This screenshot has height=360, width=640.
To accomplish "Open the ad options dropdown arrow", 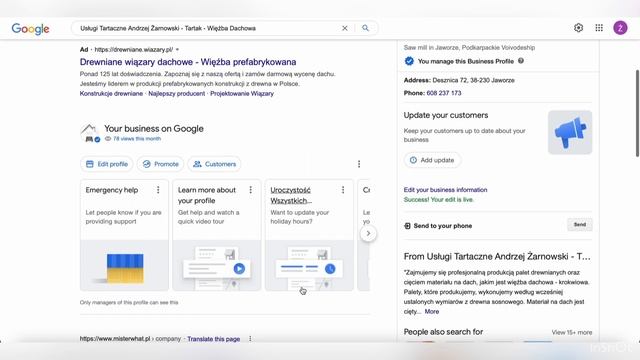I will point(177,49).
